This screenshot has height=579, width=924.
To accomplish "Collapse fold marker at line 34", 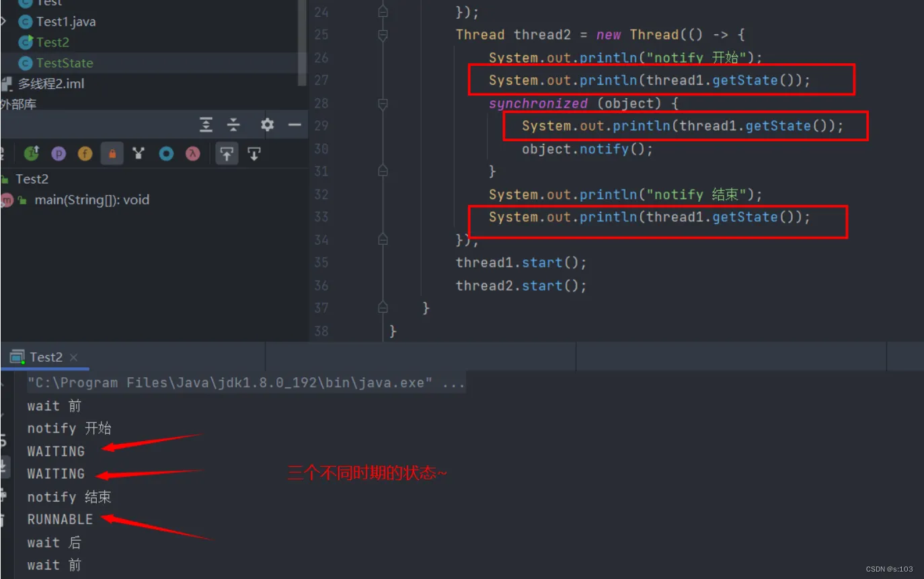I will pos(383,239).
